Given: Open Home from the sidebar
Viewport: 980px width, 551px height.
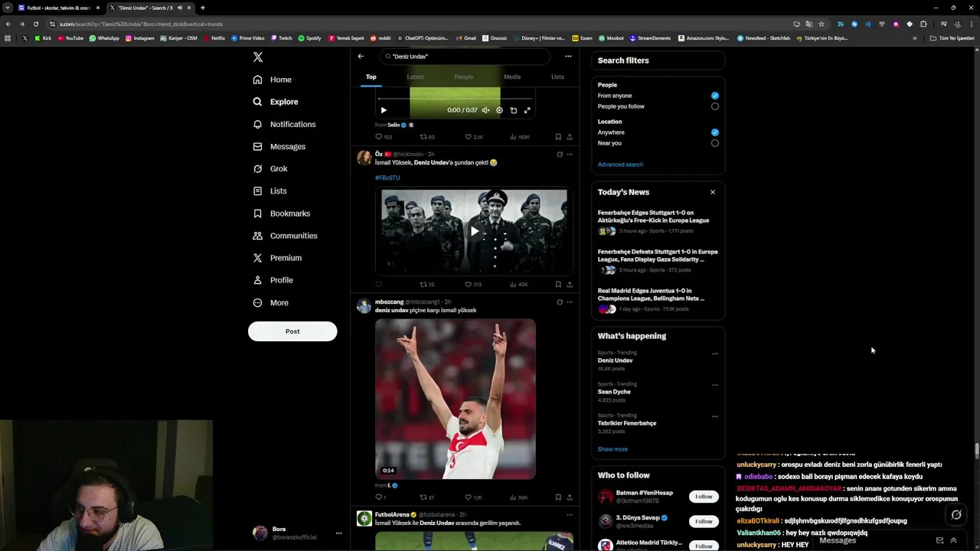Looking at the screenshot, I should [273, 80].
